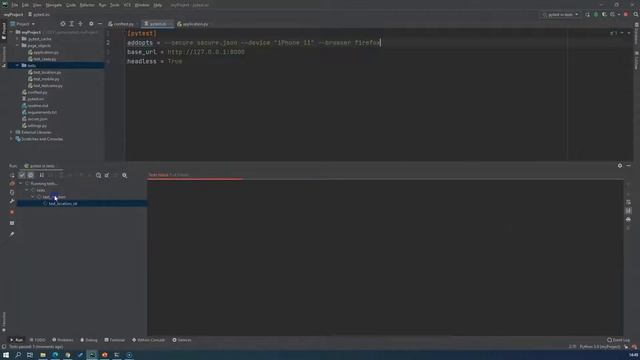Viewport: 640px width, 360px height.
Task: Hide the Run panel with minus icon
Action: (x=629, y=166)
